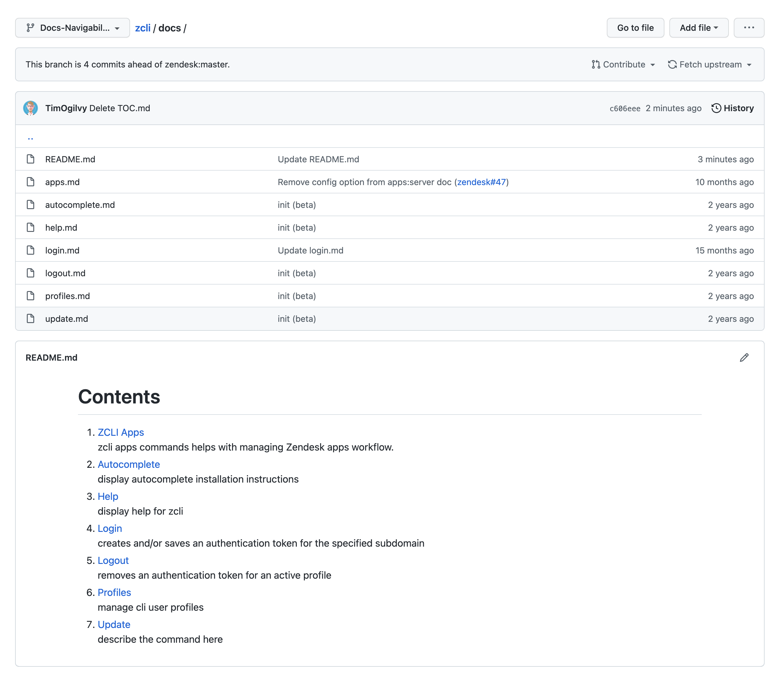Viewport: 784px width, 680px height.
Task: Follow the ZCLI Apps contents link
Action: tap(121, 432)
